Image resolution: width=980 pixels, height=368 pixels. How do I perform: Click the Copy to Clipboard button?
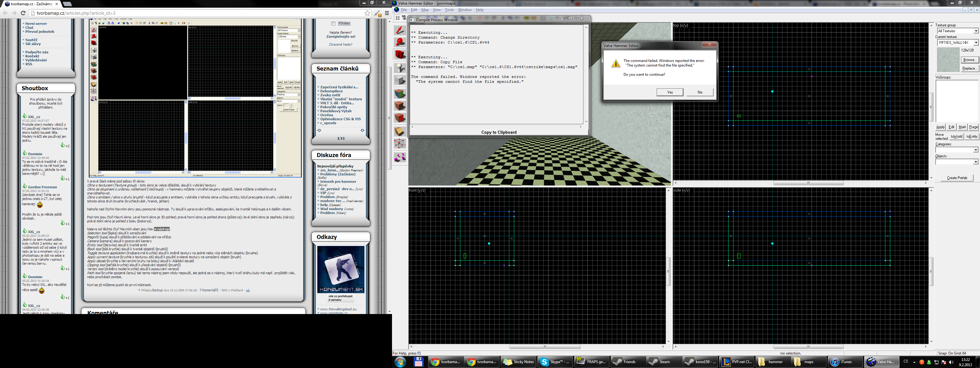499,132
